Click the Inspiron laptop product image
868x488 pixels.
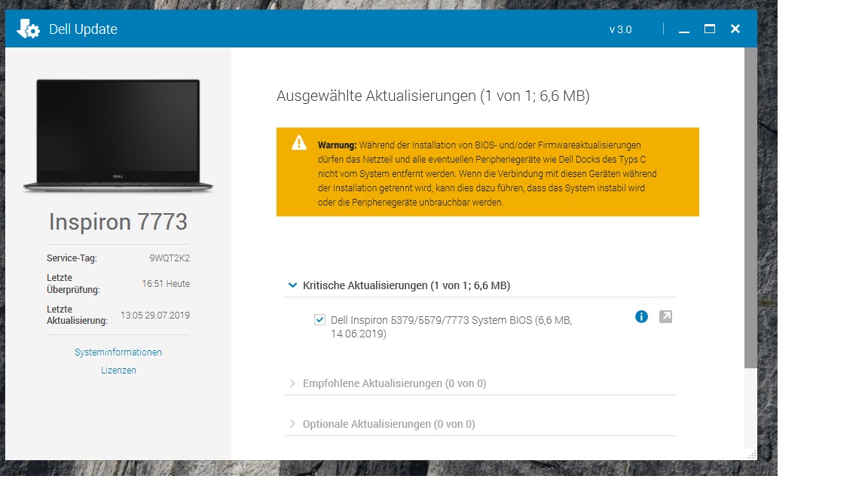pyautogui.click(x=118, y=136)
